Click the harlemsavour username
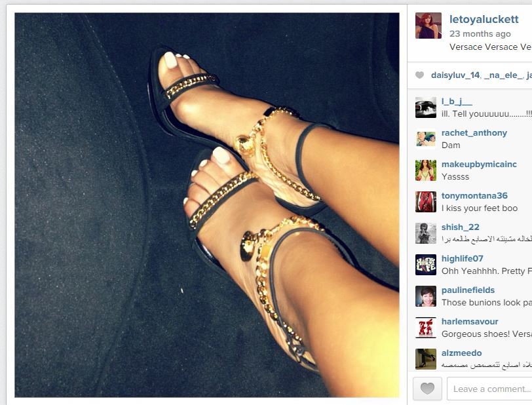The width and height of the screenshot is (532, 405). (x=470, y=322)
